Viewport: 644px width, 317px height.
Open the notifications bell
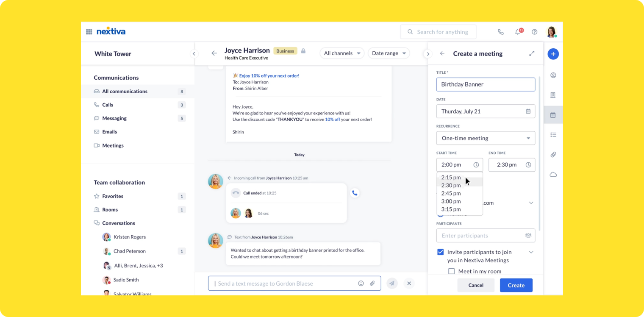pyautogui.click(x=518, y=32)
